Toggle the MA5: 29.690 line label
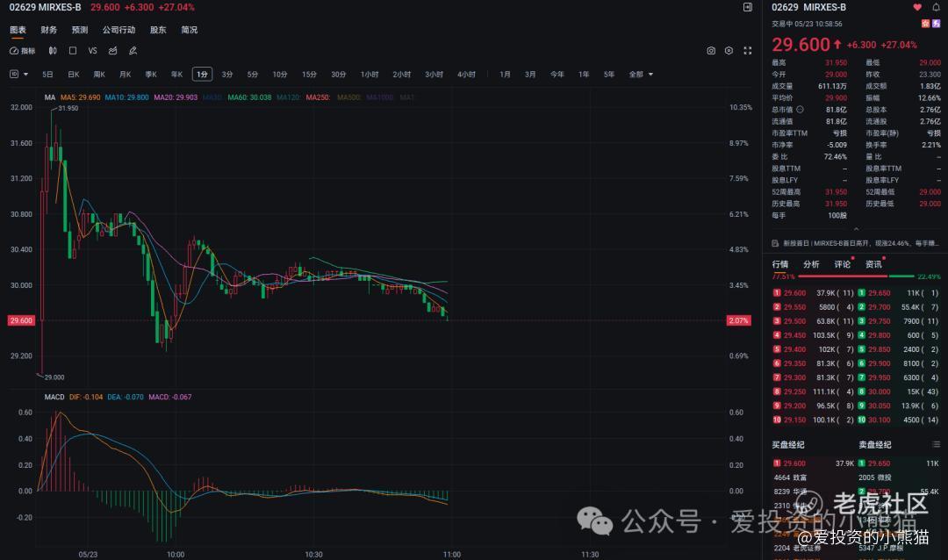 (81, 97)
